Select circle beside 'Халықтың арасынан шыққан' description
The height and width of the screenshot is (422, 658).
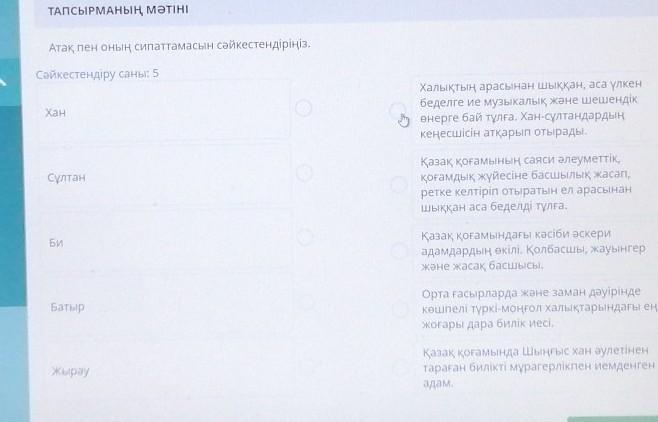pos(397,110)
